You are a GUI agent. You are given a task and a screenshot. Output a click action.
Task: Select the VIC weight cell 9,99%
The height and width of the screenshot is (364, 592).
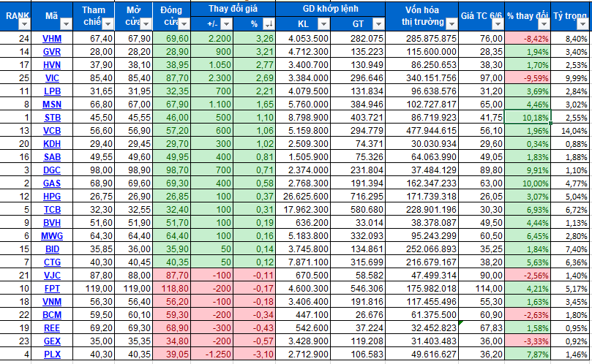coord(572,78)
